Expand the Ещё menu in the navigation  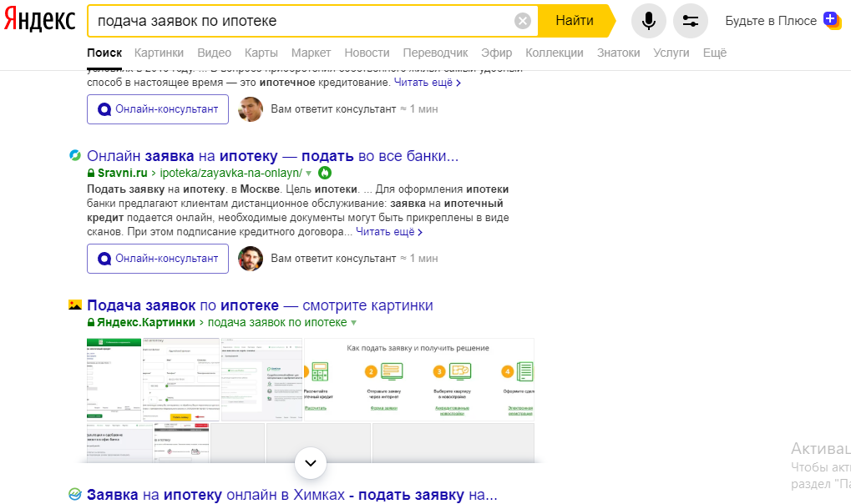click(x=715, y=53)
